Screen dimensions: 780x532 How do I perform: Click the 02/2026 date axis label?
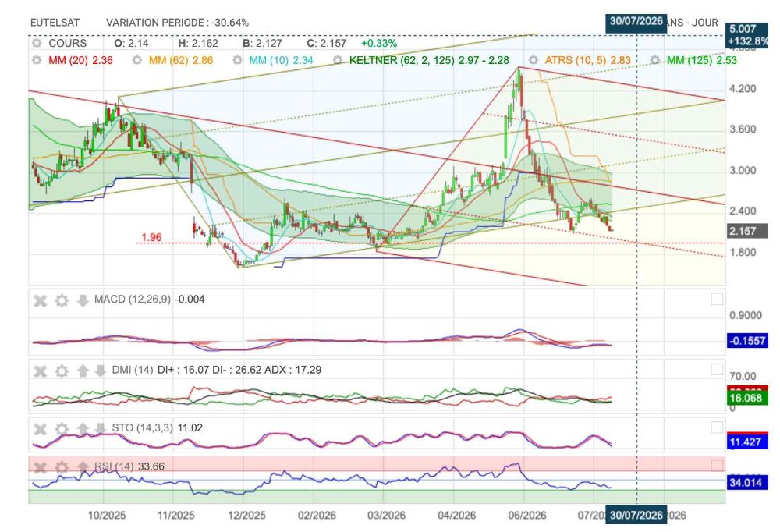[317, 516]
